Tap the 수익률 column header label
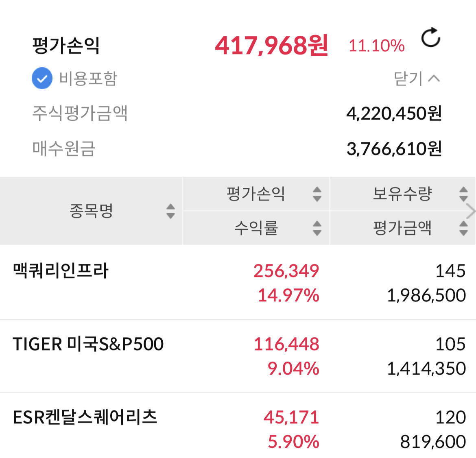The width and height of the screenshot is (476, 458). (x=255, y=228)
